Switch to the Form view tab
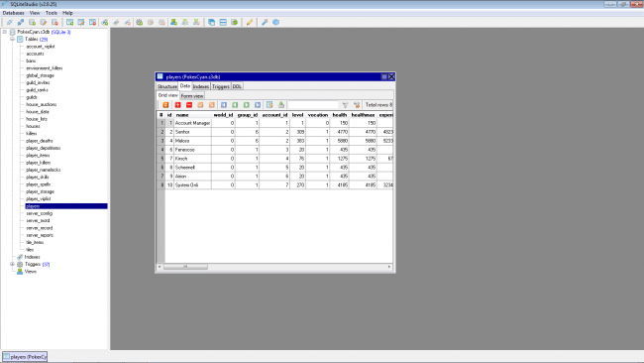The width and height of the screenshot is (644, 363). pyautogui.click(x=192, y=96)
